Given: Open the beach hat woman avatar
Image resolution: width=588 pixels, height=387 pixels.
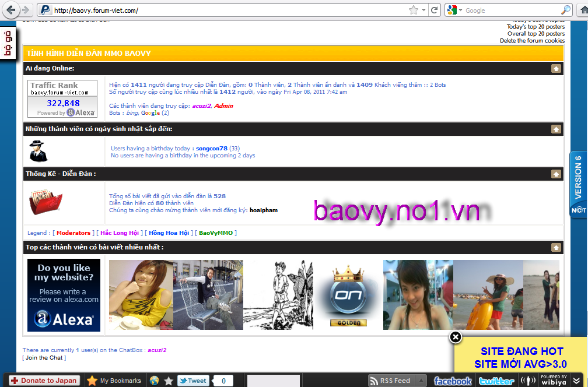Looking at the screenshot, I should (x=488, y=295).
